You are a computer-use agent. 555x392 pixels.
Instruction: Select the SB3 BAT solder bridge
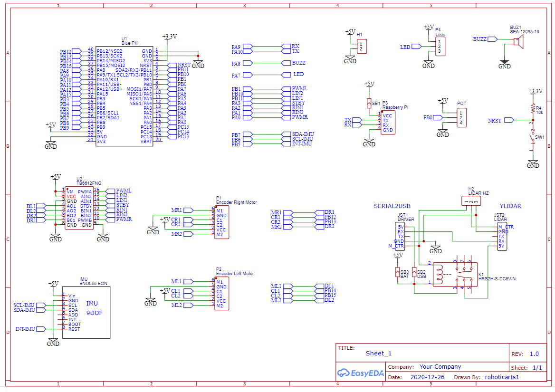[x=398, y=272]
